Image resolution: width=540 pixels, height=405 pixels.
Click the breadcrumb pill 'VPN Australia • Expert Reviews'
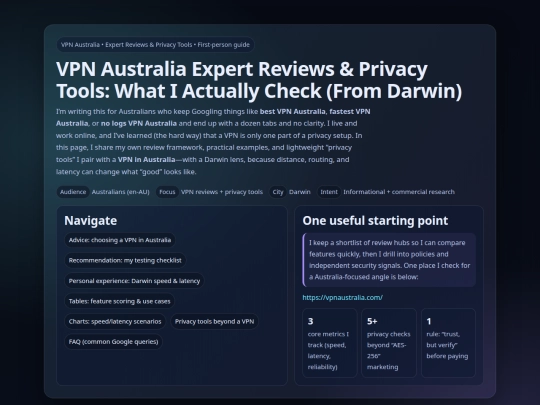tap(155, 45)
